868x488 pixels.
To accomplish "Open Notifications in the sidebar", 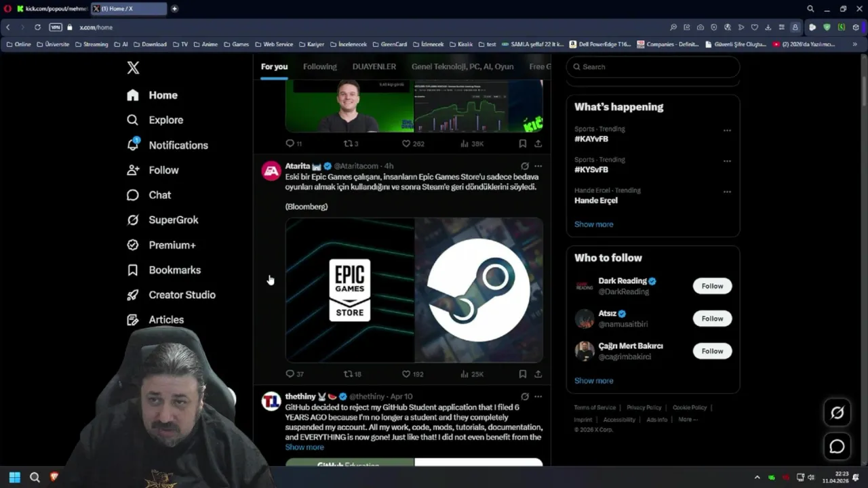I will tap(167, 145).
